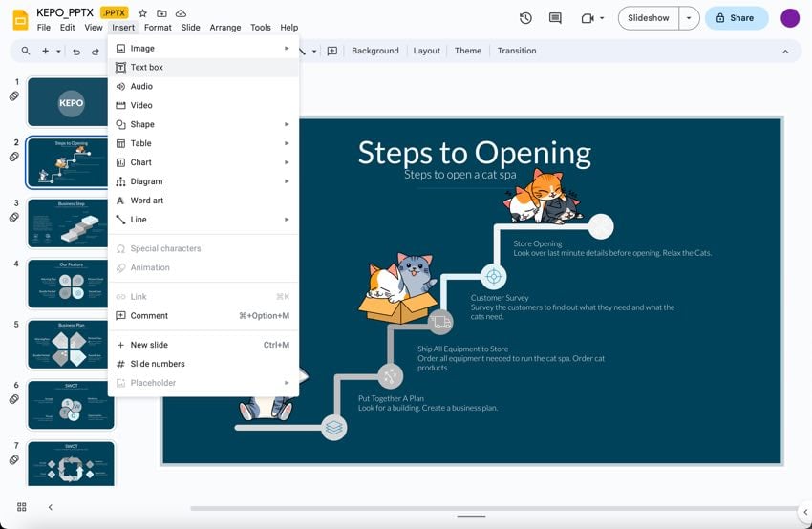Select Text box from Insert menu
812x529 pixels.
click(147, 68)
